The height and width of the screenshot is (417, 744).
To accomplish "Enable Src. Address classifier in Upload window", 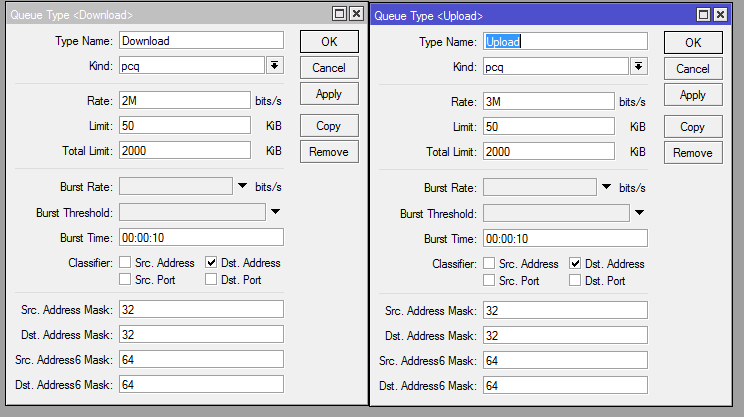I will coord(489,263).
